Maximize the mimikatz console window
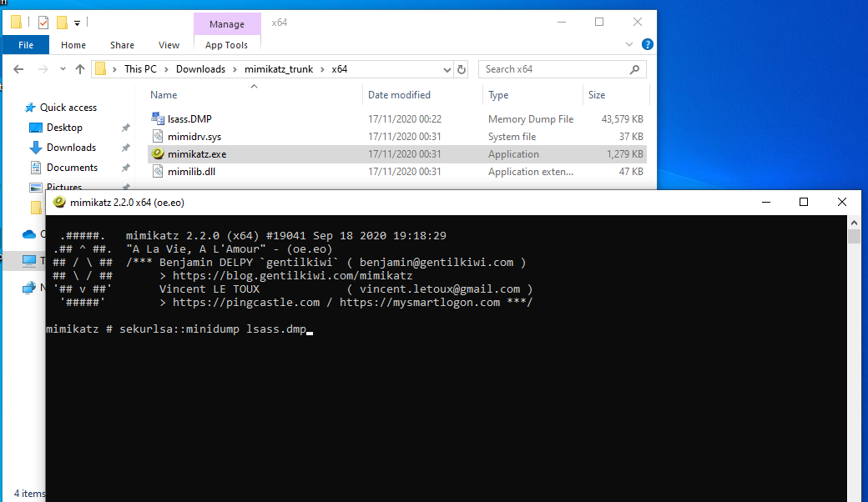This screenshot has width=868, height=502. click(804, 203)
